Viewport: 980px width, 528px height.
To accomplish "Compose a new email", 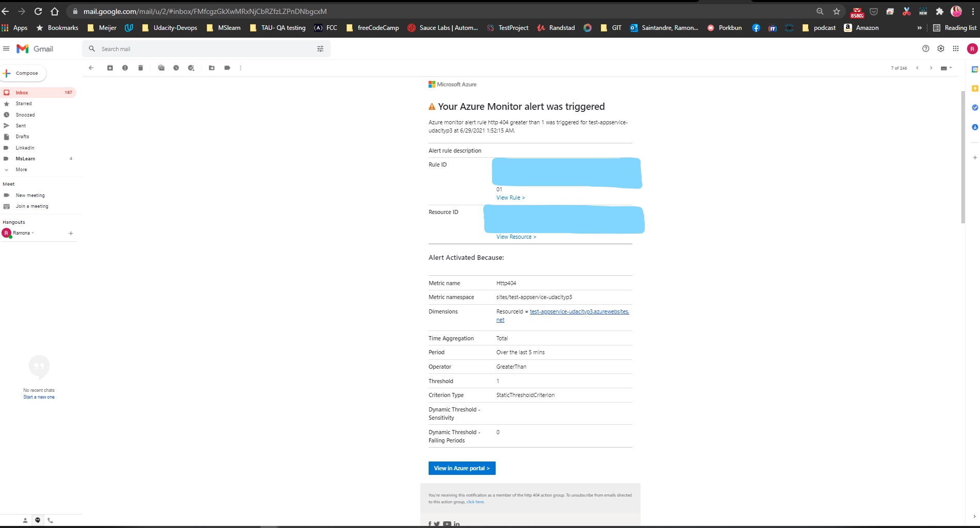I will pyautogui.click(x=23, y=73).
